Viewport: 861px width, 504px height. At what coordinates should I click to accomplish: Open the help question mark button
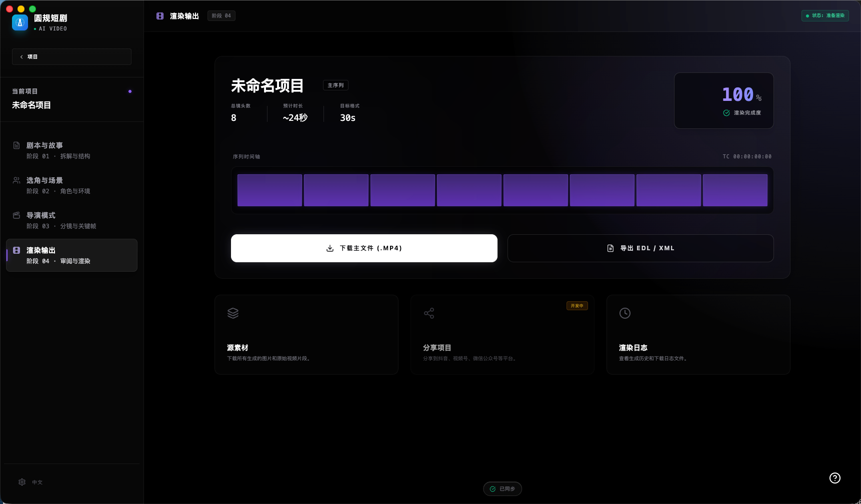(x=834, y=478)
